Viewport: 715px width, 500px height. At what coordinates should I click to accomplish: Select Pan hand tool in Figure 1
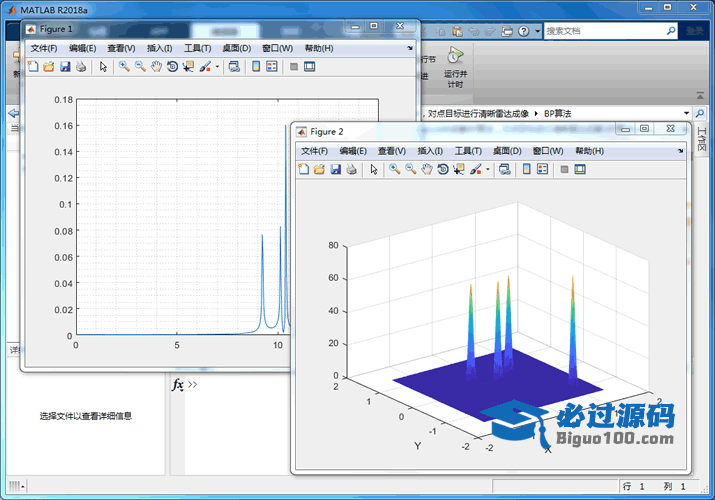pyautogui.click(x=156, y=67)
